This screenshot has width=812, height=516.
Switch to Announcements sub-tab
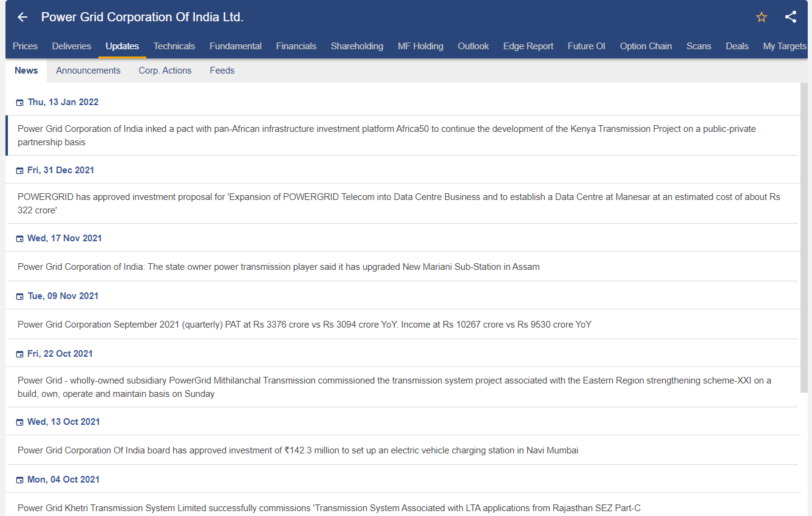pos(88,71)
